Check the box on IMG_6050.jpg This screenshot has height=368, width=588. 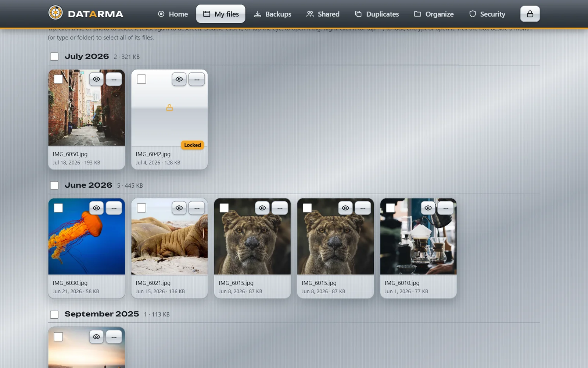click(58, 79)
